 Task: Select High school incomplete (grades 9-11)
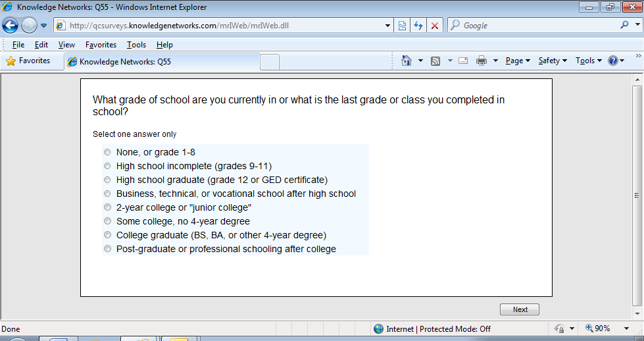click(x=107, y=166)
